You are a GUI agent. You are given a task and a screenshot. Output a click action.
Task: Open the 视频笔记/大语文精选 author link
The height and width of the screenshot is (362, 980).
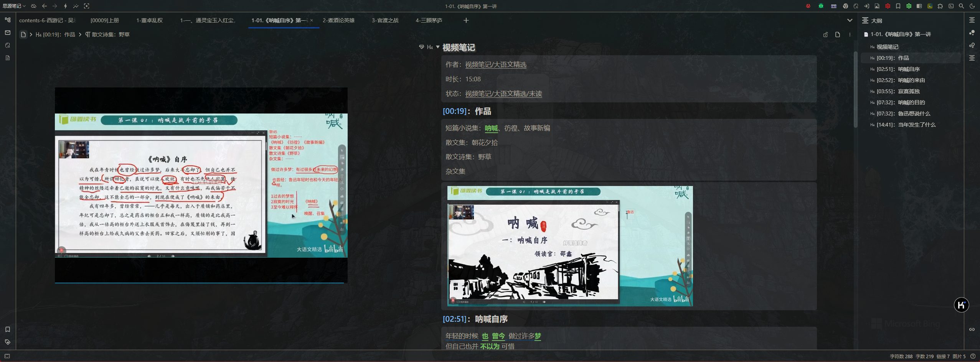tap(496, 65)
